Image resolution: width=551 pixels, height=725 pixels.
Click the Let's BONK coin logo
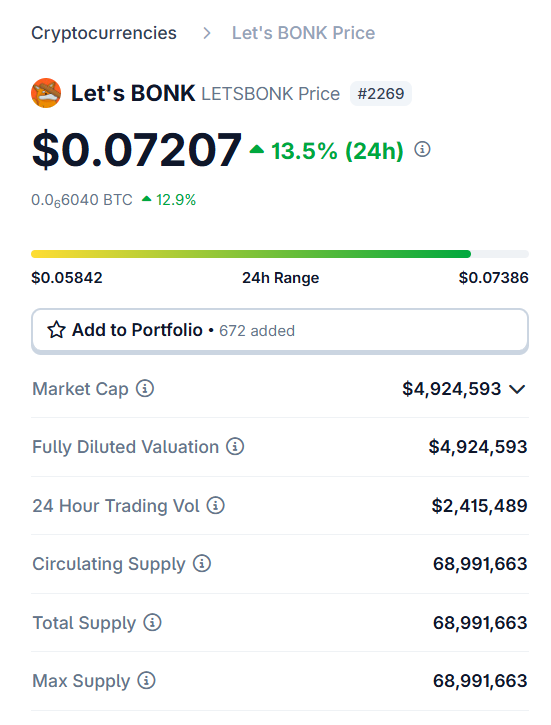click(46, 93)
